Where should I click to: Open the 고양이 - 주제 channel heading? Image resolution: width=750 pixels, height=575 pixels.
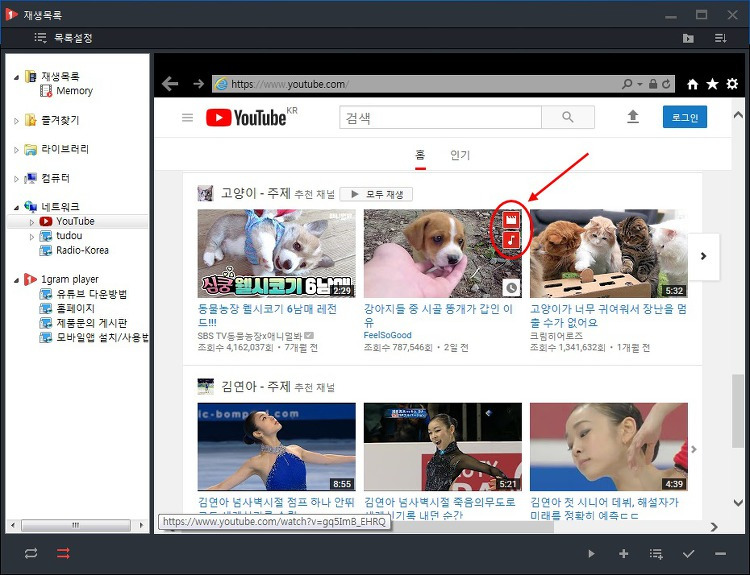click(256, 193)
